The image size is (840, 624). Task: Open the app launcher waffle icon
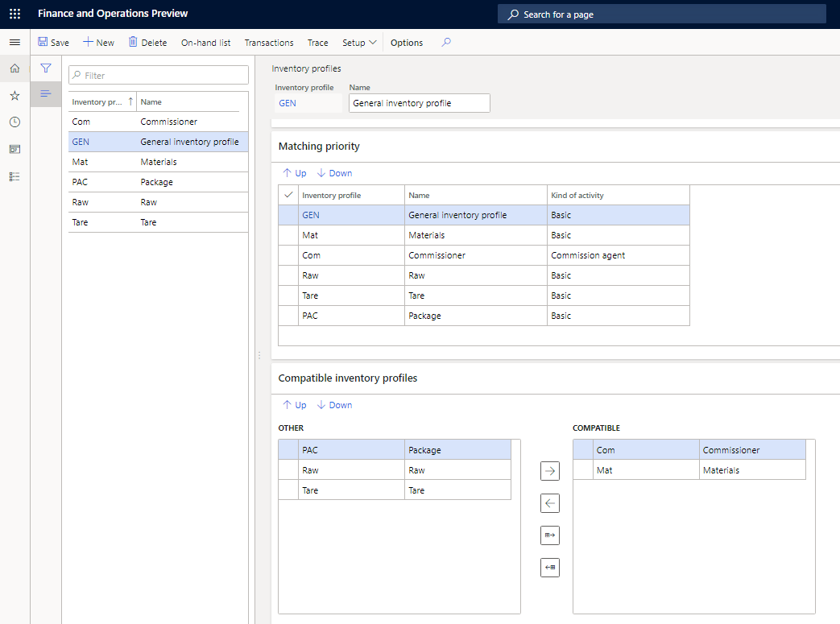pyautogui.click(x=15, y=14)
